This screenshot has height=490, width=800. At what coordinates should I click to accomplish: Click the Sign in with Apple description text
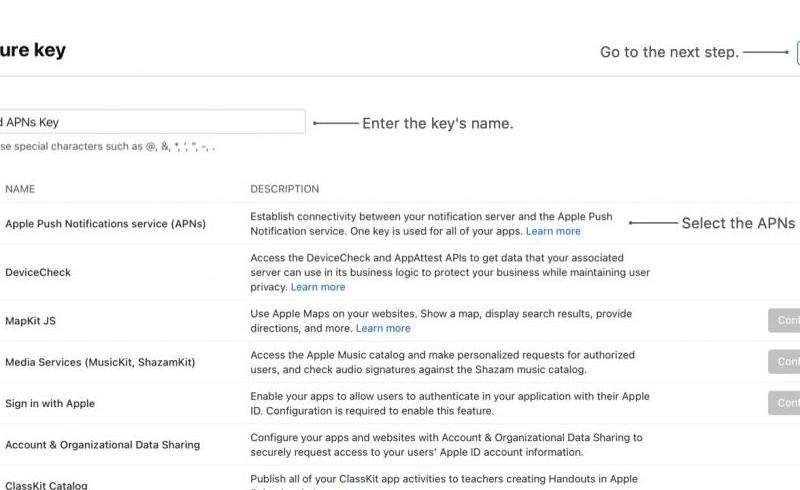[449, 403]
